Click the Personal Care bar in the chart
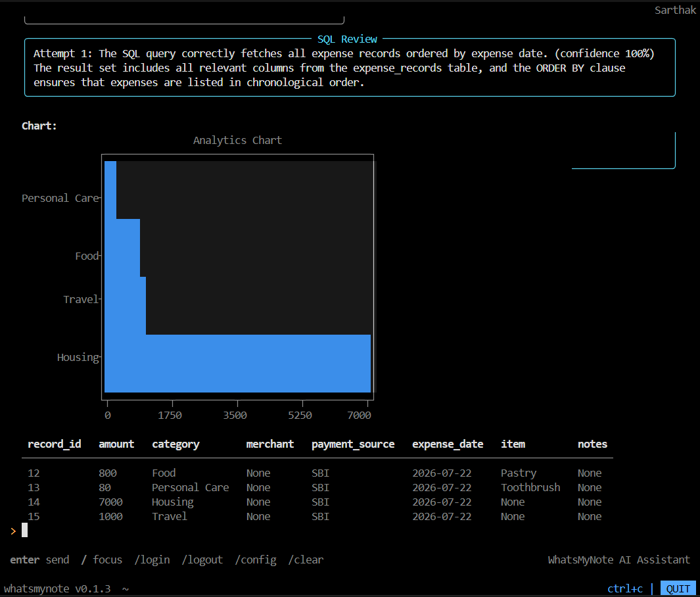The height and width of the screenshot is (597, 700). [x=110, y=190]
